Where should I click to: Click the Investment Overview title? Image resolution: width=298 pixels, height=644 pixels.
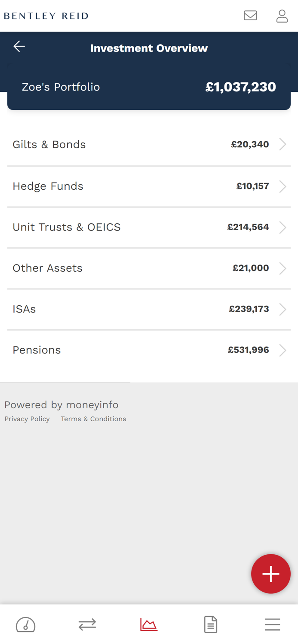click(149, 48)
